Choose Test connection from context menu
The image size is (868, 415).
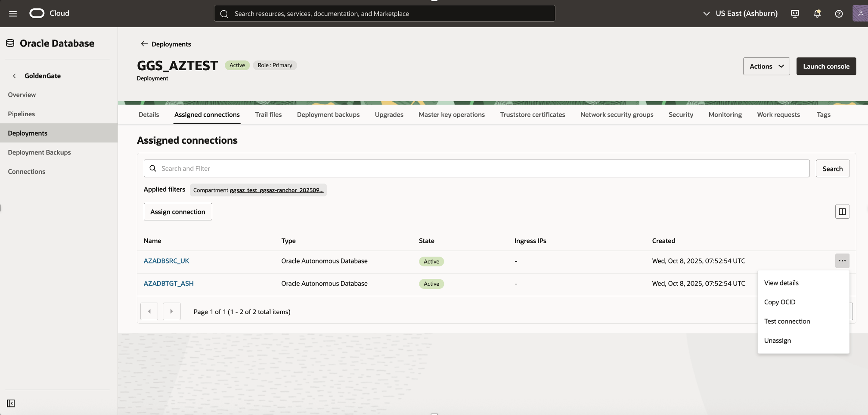coord(803,321)
